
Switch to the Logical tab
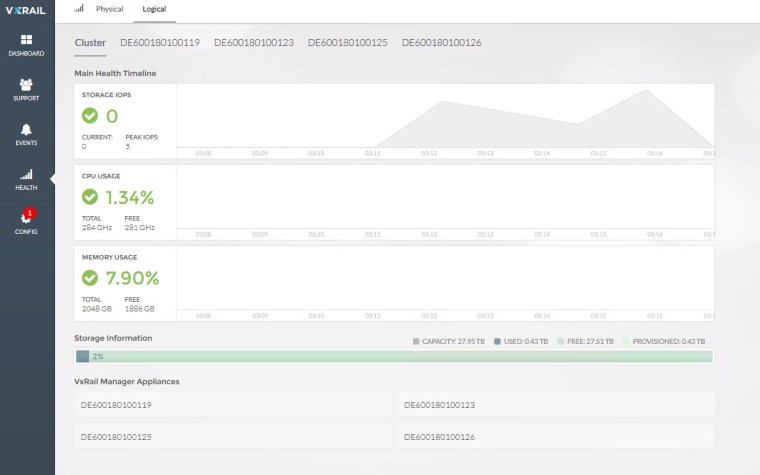[157, 9]
